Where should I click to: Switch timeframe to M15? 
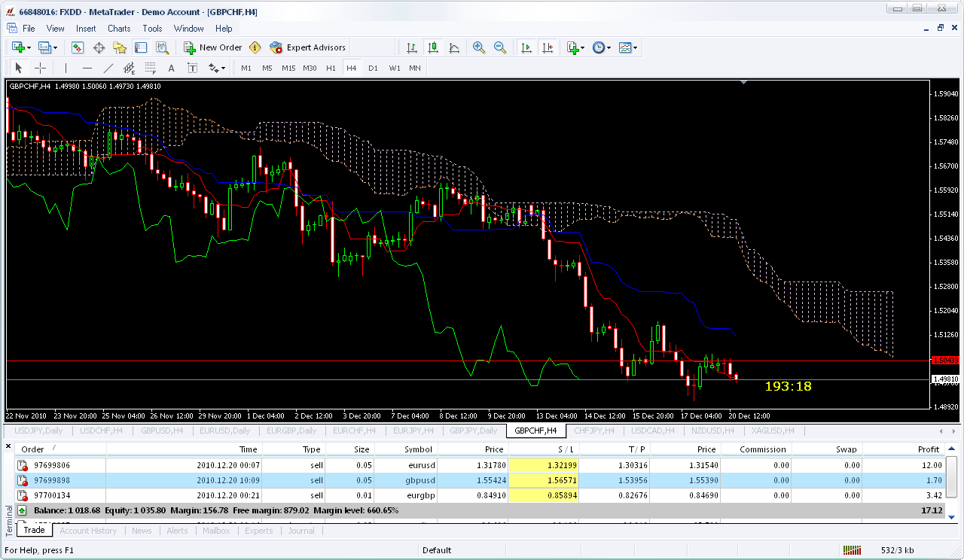(288, 68)
